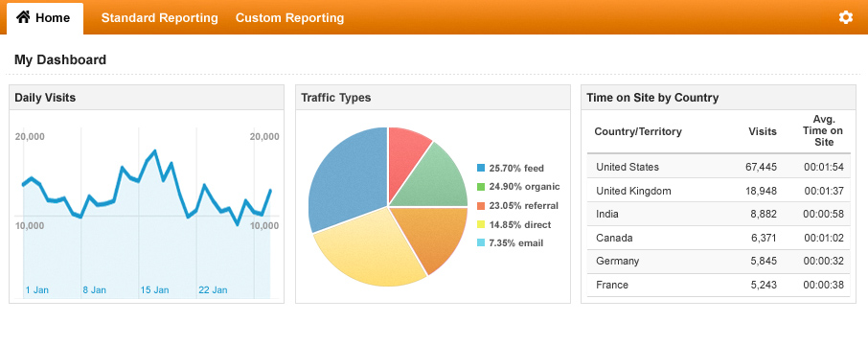Click the Home house icon
Screen dimensions: 868x345
click(23, 17)
